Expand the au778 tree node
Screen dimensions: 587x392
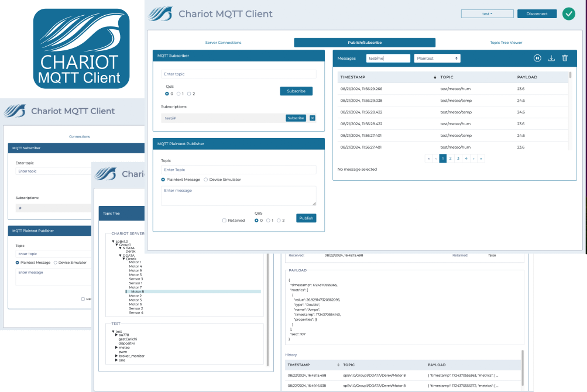[116, 335]
